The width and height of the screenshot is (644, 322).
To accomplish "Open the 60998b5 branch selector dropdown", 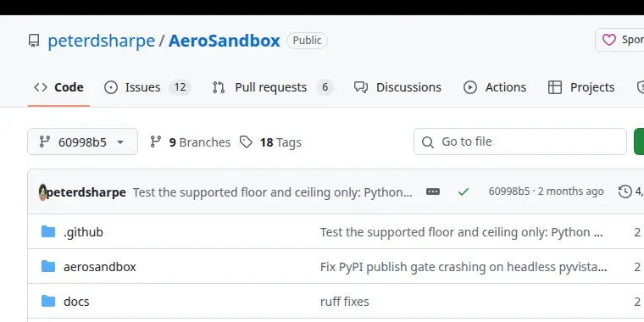I will 82,142.
